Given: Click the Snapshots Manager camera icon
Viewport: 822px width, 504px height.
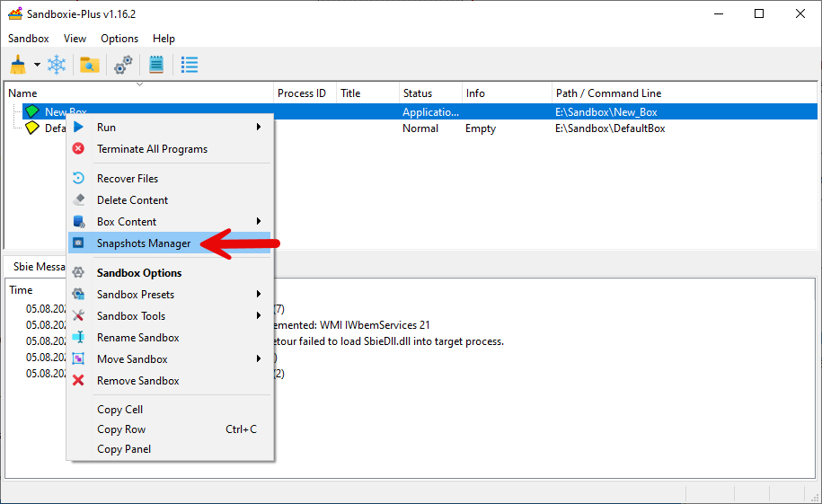Looking at the screenshot, I should 78,243.
